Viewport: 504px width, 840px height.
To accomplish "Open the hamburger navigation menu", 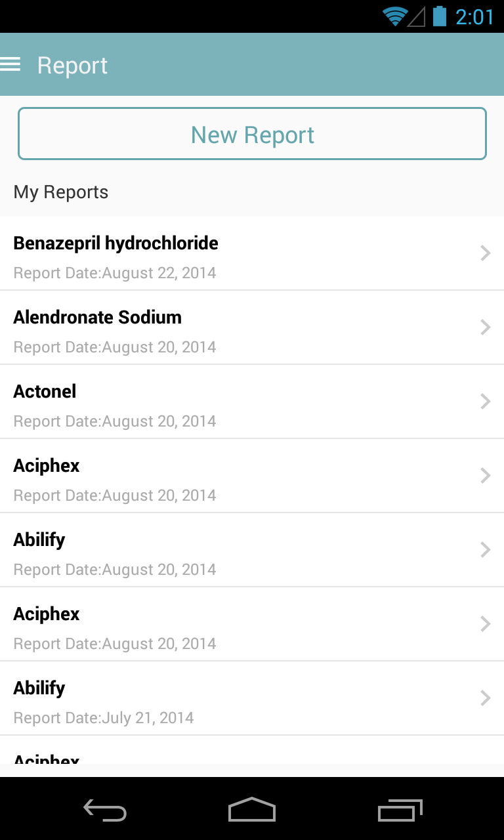I will (x=11, y=64).
